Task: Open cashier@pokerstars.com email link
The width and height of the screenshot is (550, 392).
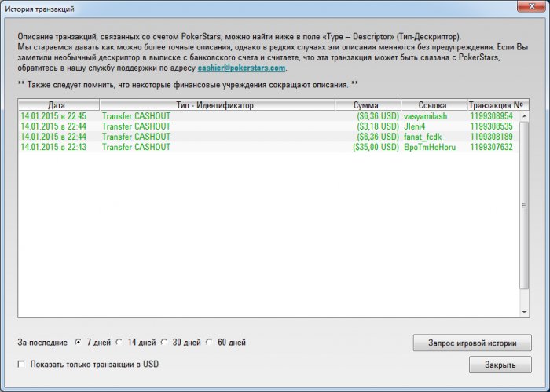Action: tap(241, 68)
